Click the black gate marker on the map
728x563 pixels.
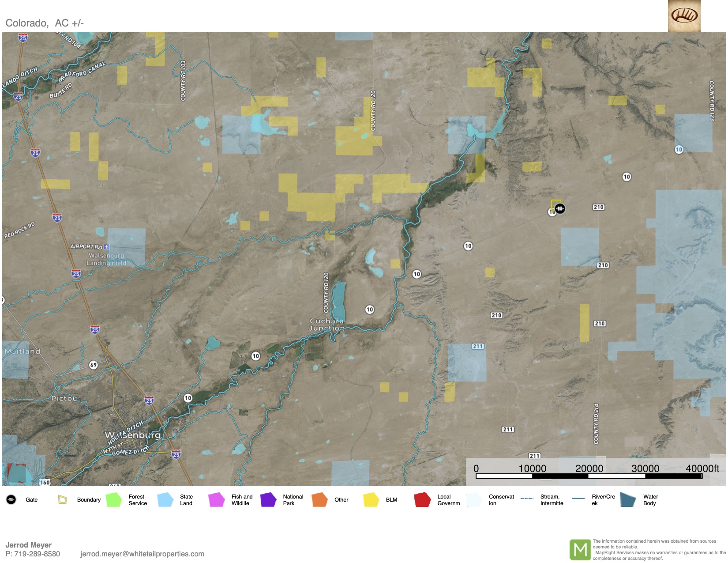[x=559, y=208]
